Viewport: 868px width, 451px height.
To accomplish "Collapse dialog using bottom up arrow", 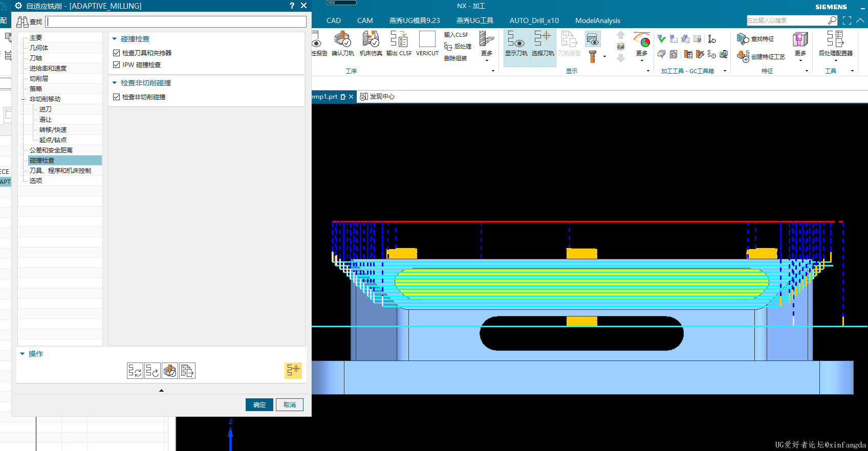I will pos(161,390).
